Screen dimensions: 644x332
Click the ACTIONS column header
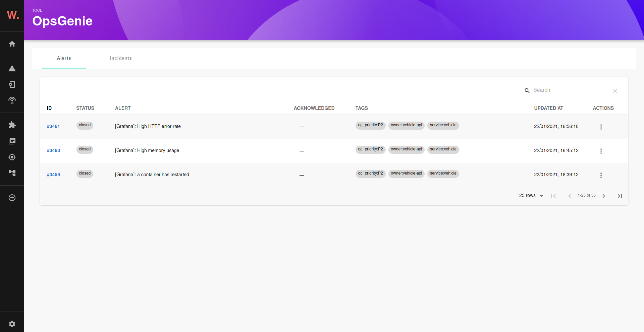pos(603,108)
